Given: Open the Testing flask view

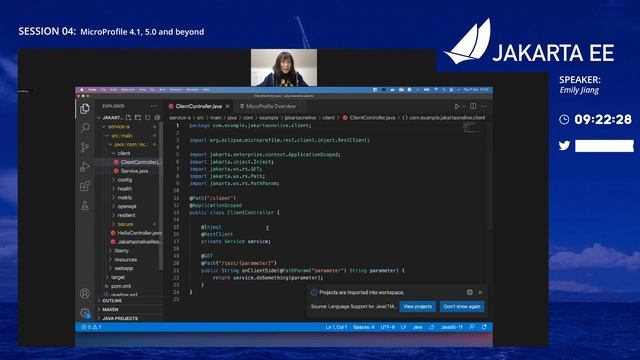Looking at the screenshot, I should 85,206.
